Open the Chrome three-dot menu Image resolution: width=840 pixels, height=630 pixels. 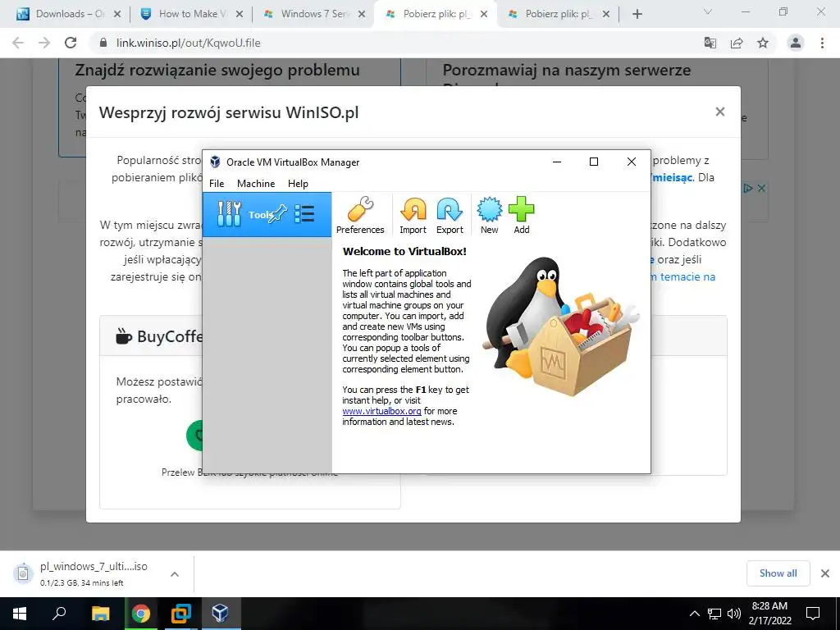[822, 43]
